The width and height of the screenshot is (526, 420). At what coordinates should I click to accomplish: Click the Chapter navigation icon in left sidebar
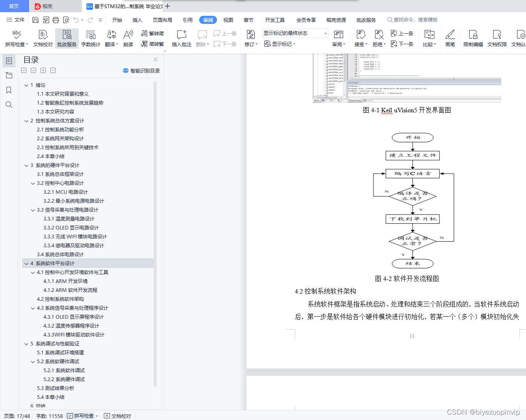(9, 75)
